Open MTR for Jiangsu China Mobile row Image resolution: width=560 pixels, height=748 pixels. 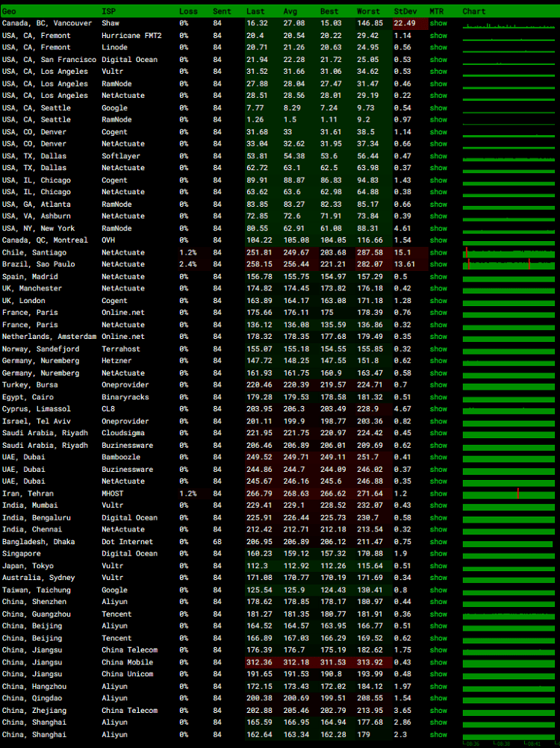point(438,662)
